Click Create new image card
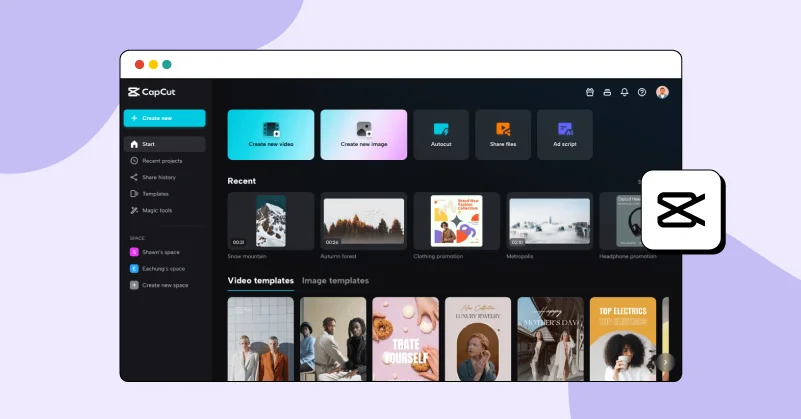 tap(364, 134)
